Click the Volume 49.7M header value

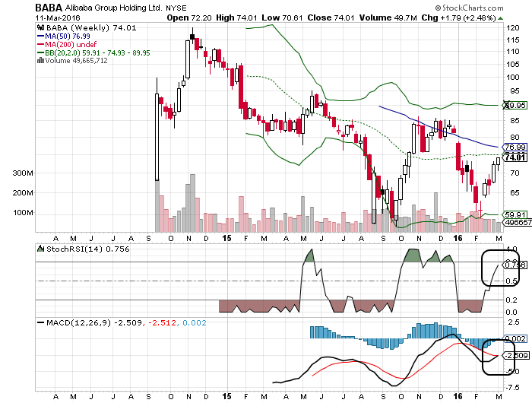pyautogui.click(x=388, y=17)
